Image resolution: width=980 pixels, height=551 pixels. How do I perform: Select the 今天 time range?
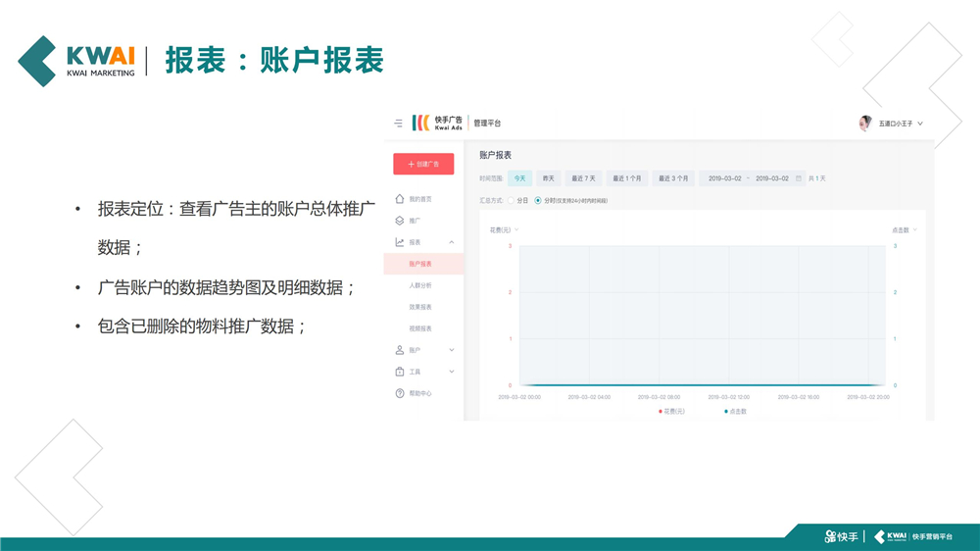pyautogui.click(x=520, y=178)
